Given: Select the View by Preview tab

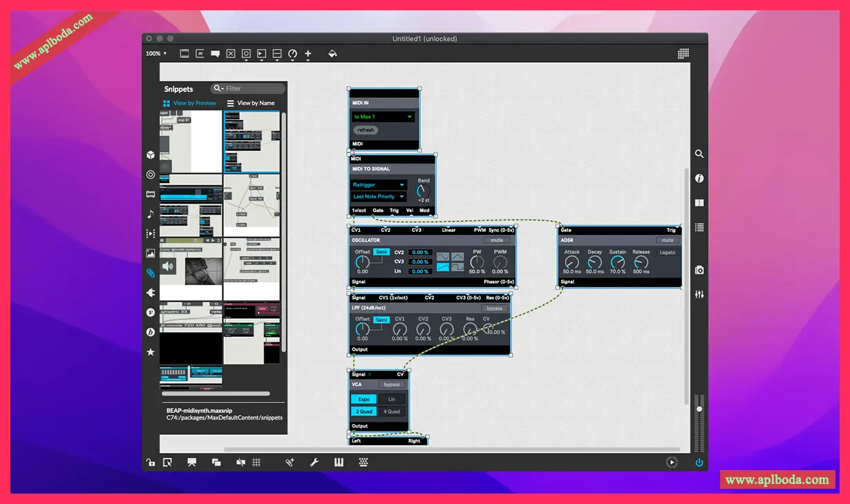Looking at the screenshot, I should (x=189, y=104).
